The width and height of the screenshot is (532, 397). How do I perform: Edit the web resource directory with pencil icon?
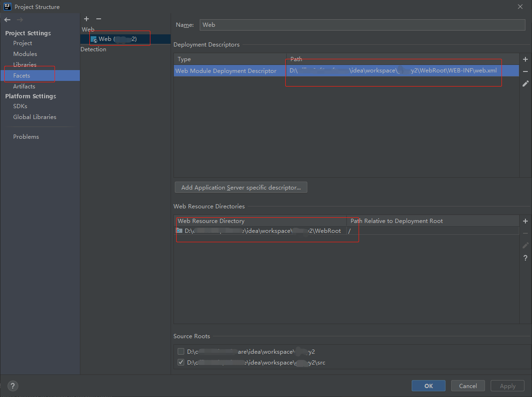coord(525,245)
